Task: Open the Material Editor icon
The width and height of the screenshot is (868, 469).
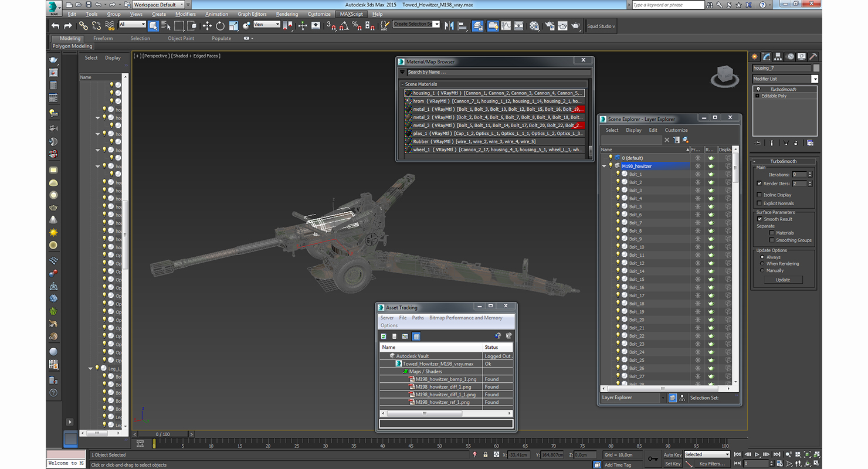Action: coord(534,26)
